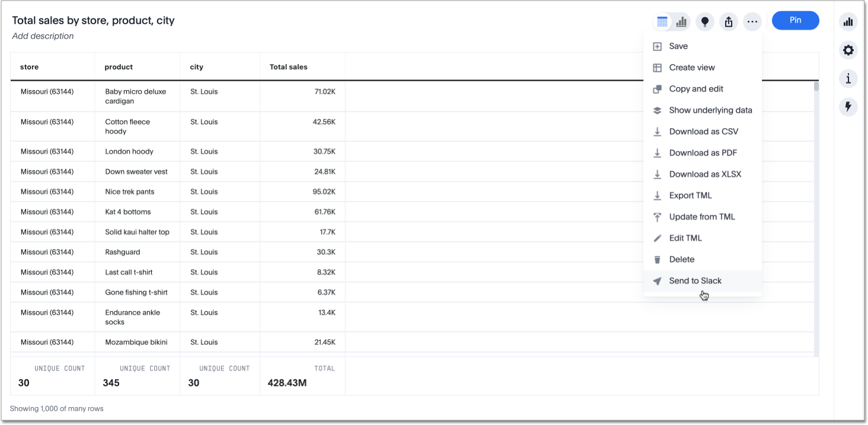Open the info icon in sidebar

click(848, 78)
